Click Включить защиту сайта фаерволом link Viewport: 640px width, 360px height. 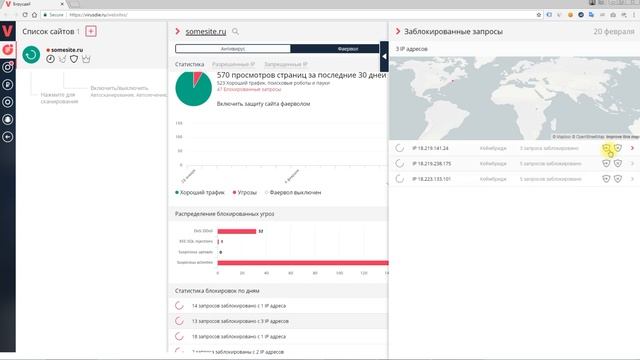263,104
